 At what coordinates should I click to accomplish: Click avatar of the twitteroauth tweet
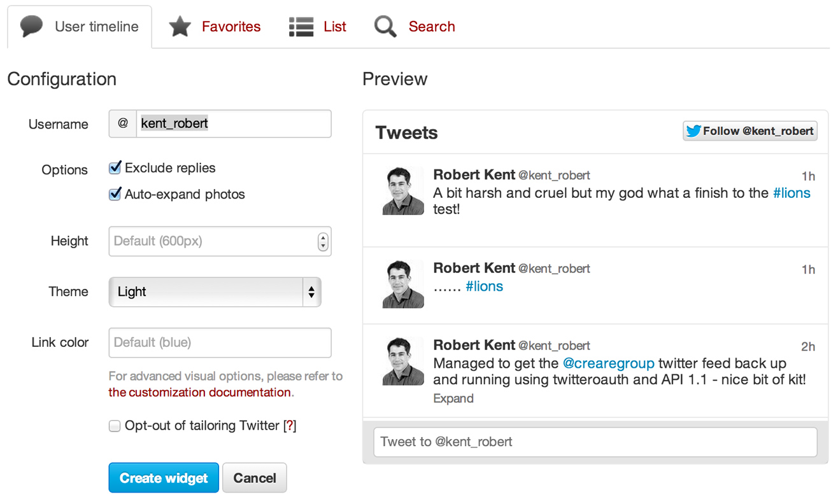coord(403,361)
